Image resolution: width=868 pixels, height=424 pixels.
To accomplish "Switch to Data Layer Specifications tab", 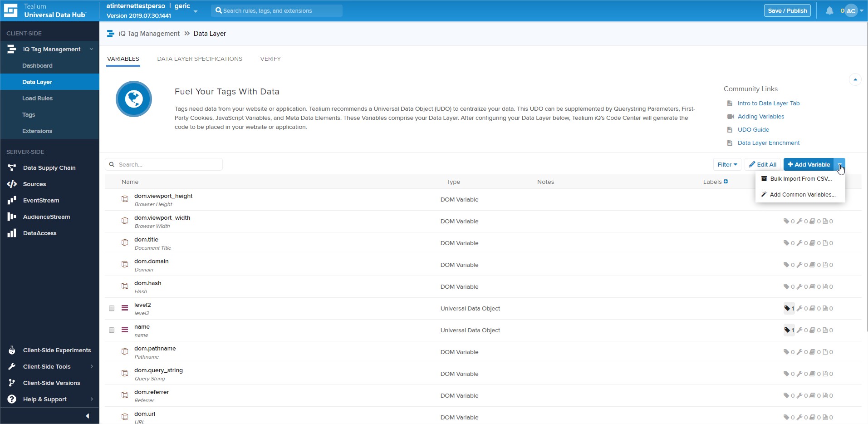I will click(200, 59).
